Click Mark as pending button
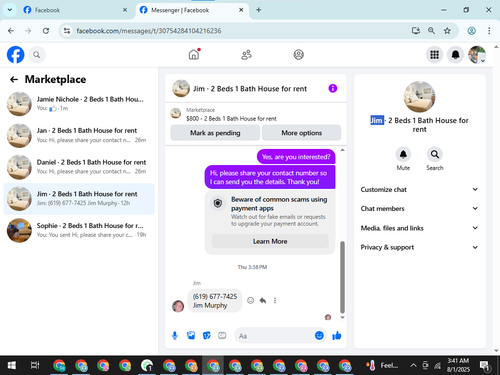 click(x=215, y=133)
